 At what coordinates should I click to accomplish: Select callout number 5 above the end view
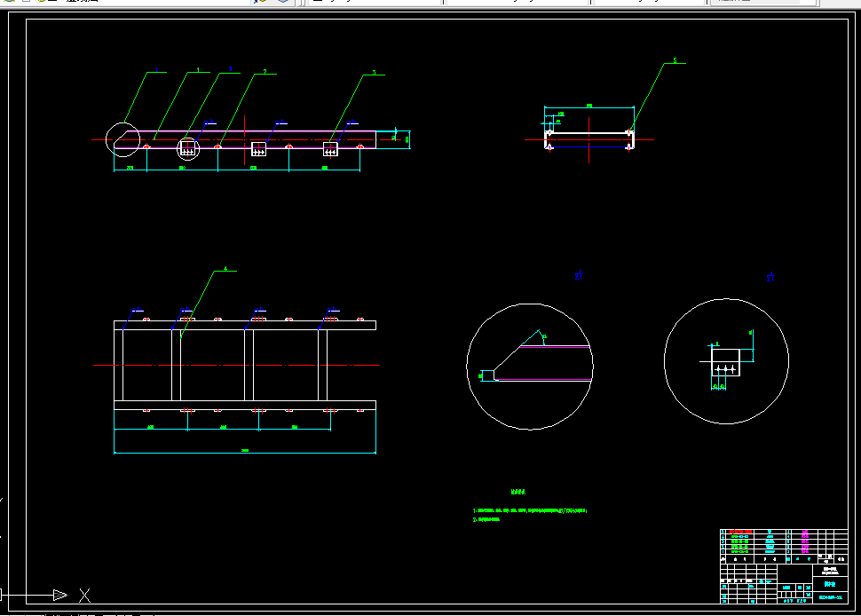click(675, 60)
